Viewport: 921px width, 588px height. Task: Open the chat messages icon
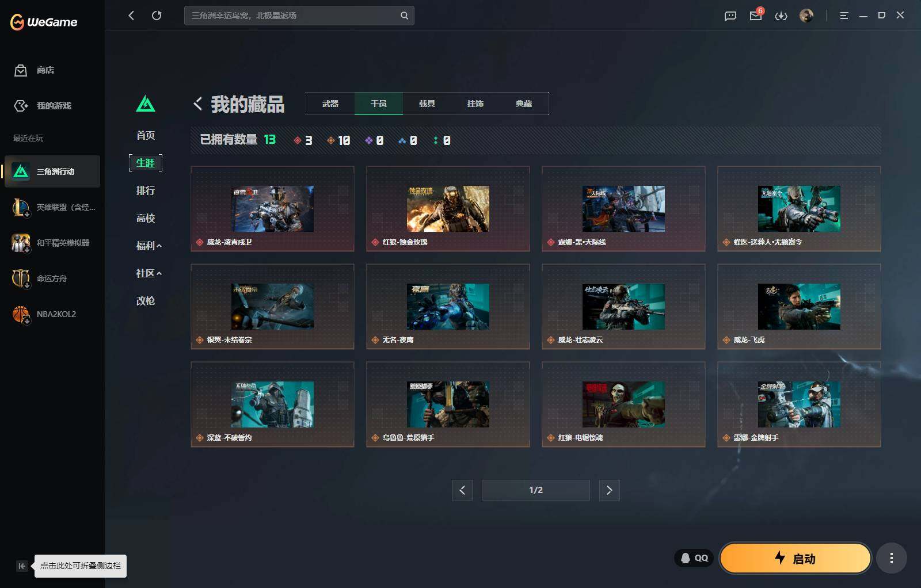tap(730, 16)
